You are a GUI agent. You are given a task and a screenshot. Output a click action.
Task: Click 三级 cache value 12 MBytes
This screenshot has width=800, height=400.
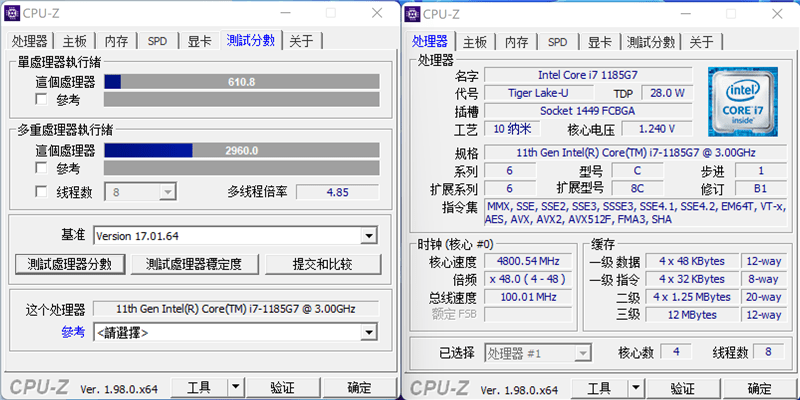tap(692, 315)
